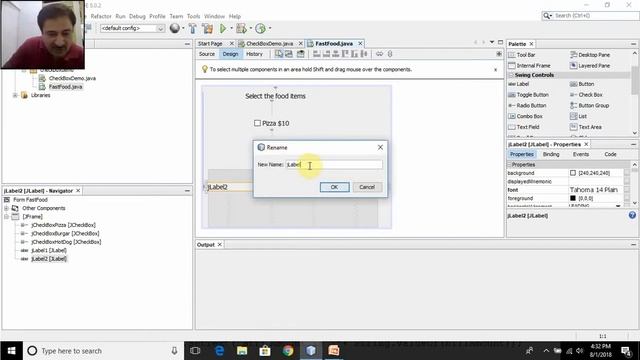640x360 pixels.
Task: Tick the Pizza $10 checkbox in the form
Action: [x=257, y=123]
